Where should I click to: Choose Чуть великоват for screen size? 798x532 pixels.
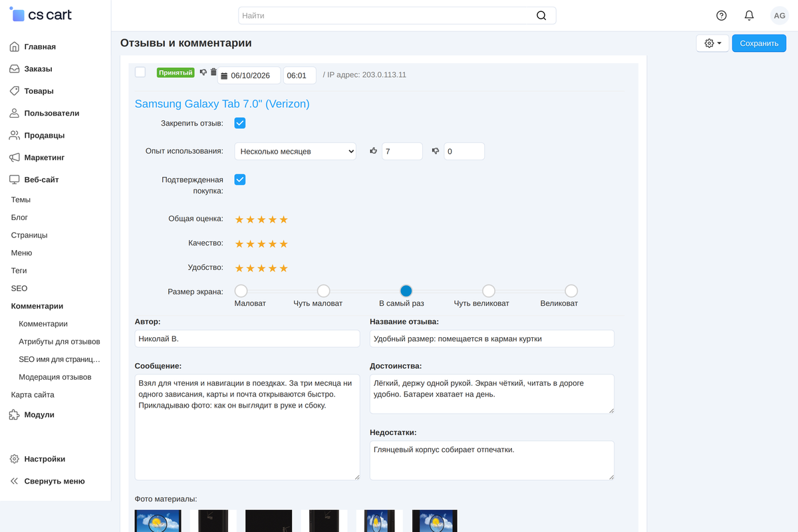(489, 291)
